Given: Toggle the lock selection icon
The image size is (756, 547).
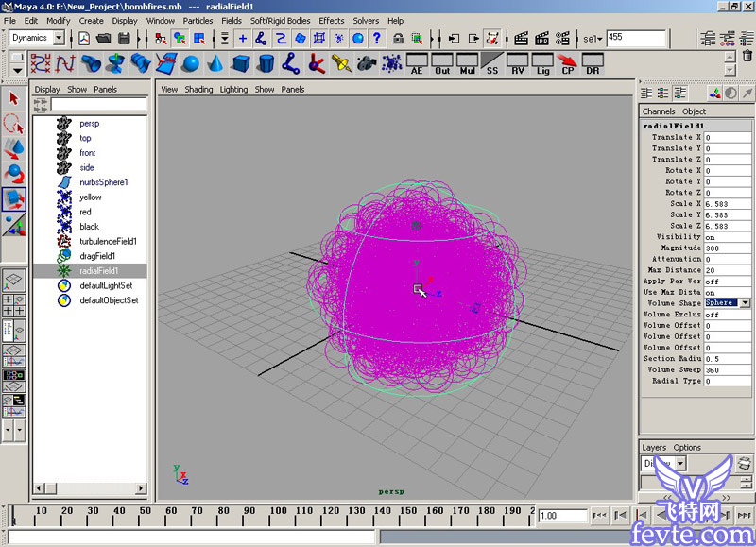Looking at the screenshot, I should (x=398, y=38).
